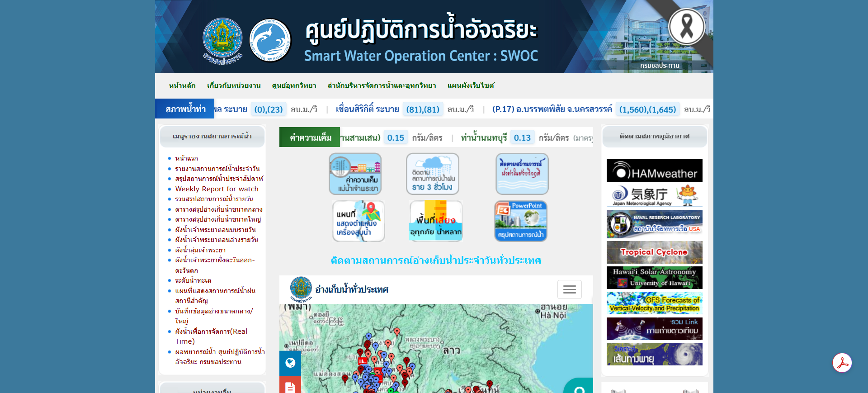Open the GFS Forecasts banner
This screenshot has height=393, width=868.
click(655, 303)
